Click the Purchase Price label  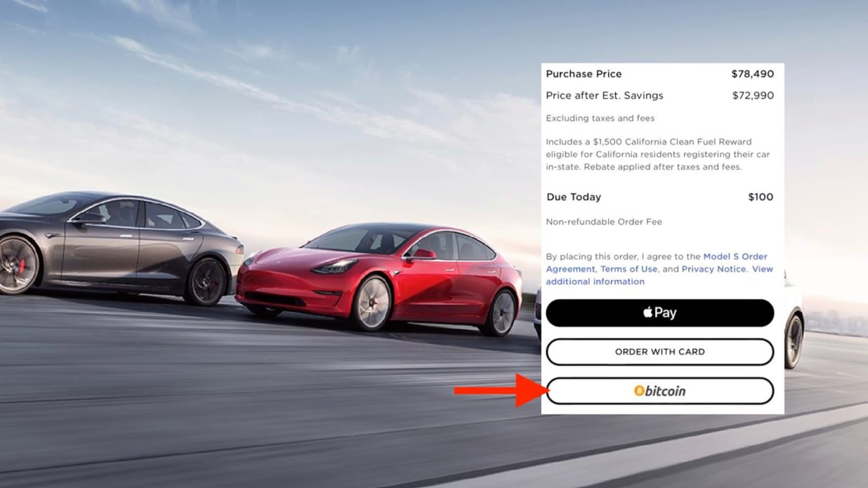584,74
